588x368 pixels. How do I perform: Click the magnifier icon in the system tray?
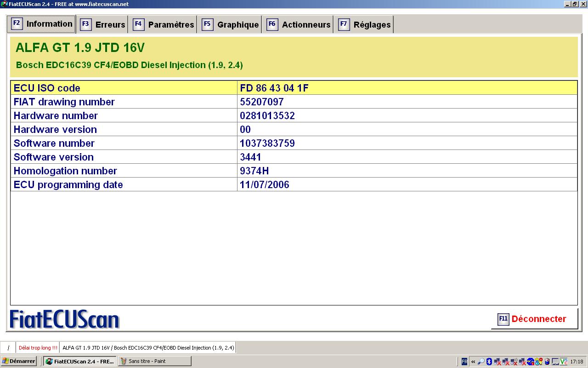pyautogui.click(x=481, y=362)
